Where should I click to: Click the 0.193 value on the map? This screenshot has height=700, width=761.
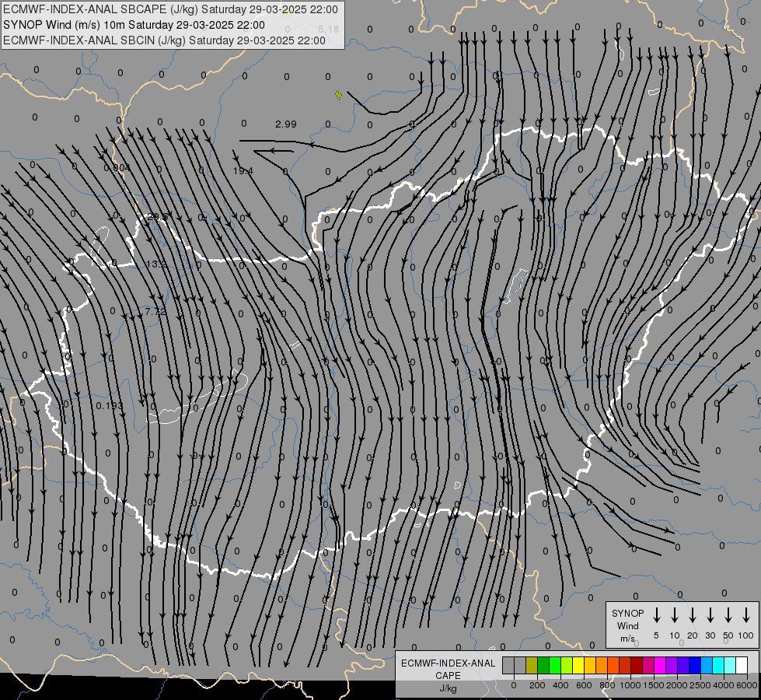[x=109, y=405]
